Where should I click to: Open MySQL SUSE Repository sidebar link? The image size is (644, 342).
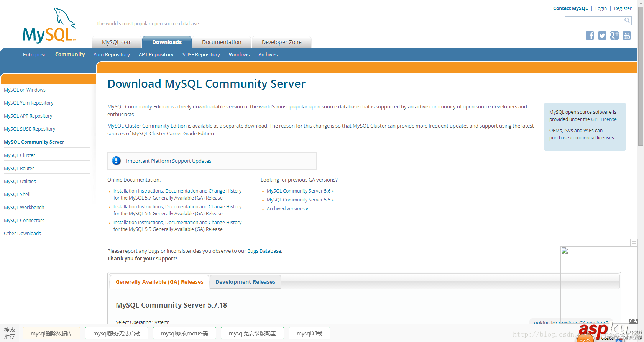pos(30,129)
